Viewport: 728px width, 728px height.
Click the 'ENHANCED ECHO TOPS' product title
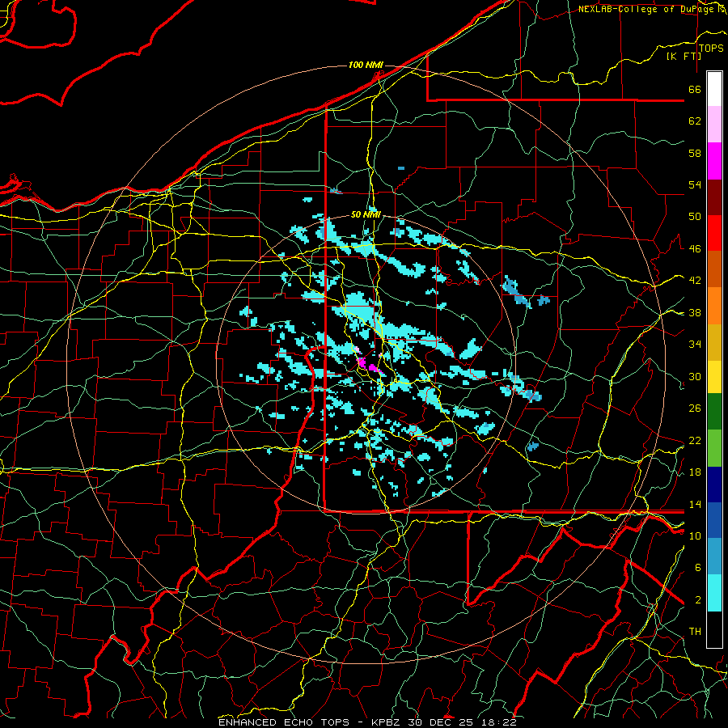[283, 722]
